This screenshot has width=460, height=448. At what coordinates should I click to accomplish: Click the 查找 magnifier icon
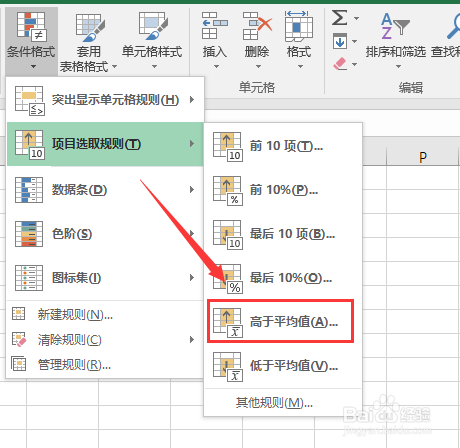coord(454,25)
